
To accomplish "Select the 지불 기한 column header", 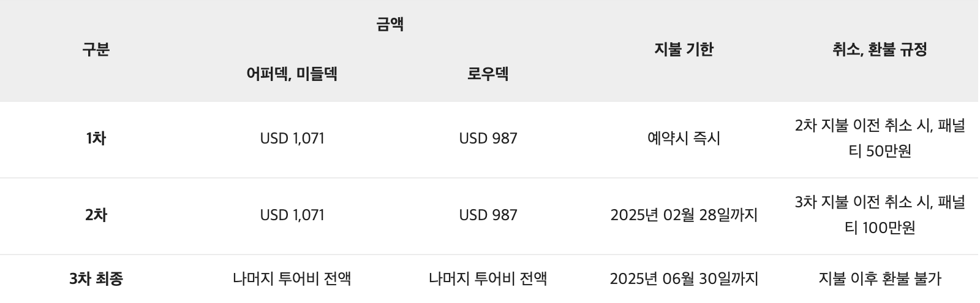I will pos(684,49).
